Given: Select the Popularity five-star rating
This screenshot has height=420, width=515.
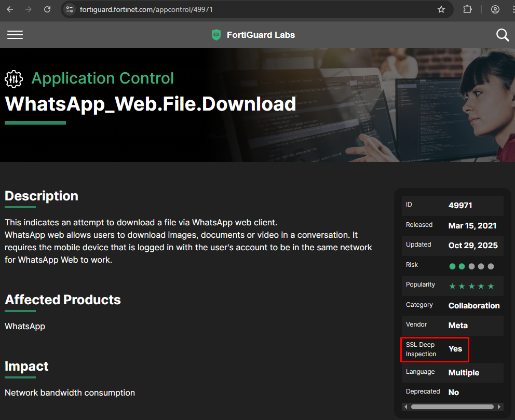Looking at the screenshot, I should point(471,286).
